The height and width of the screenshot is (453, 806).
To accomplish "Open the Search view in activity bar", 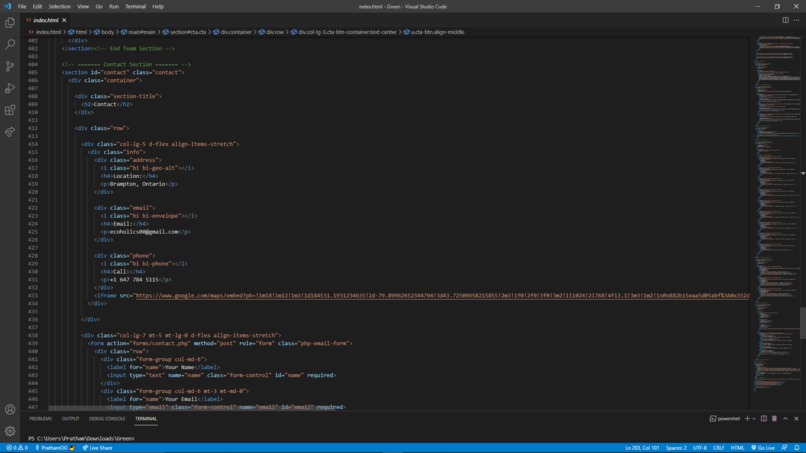I will point(10,44).
